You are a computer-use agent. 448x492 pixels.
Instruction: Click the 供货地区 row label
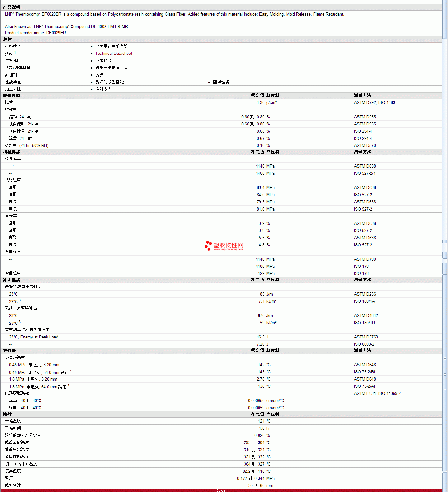(13, 60)
